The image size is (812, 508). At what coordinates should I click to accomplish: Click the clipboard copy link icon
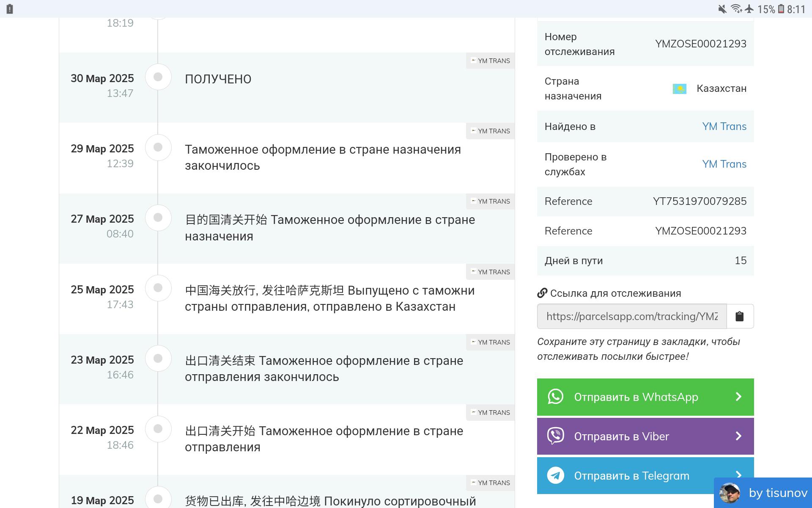pos(739,316)
